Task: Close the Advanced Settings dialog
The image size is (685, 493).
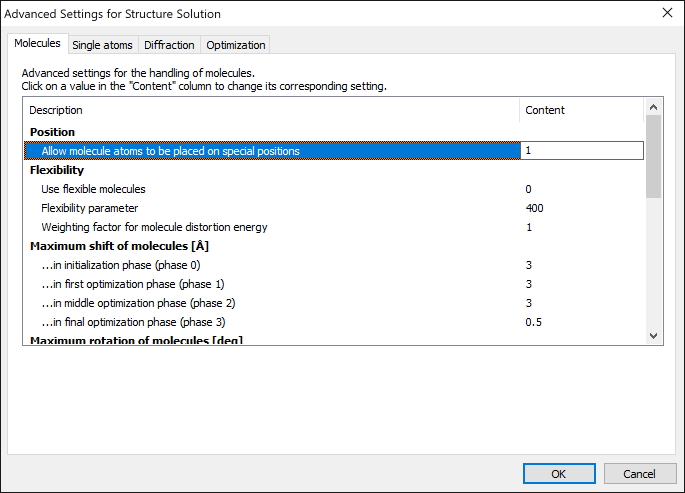Action: pyautogui.click(x=667, y=14)
